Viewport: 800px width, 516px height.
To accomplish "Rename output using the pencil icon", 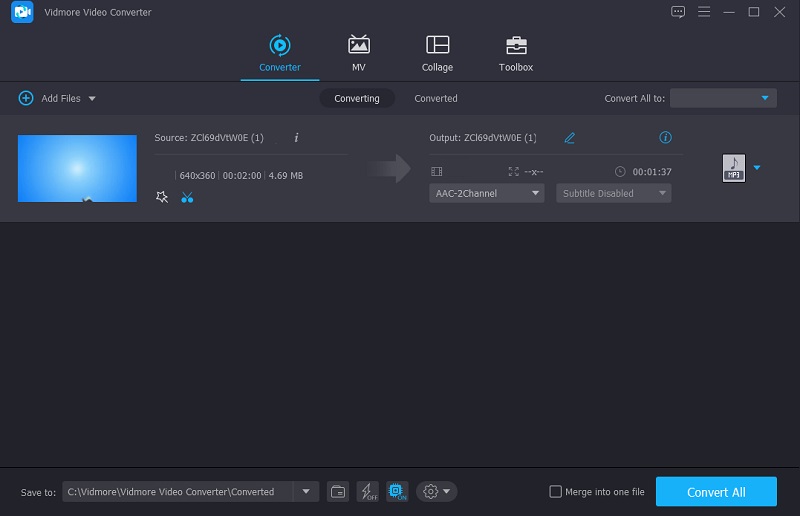I will (570, 138).
